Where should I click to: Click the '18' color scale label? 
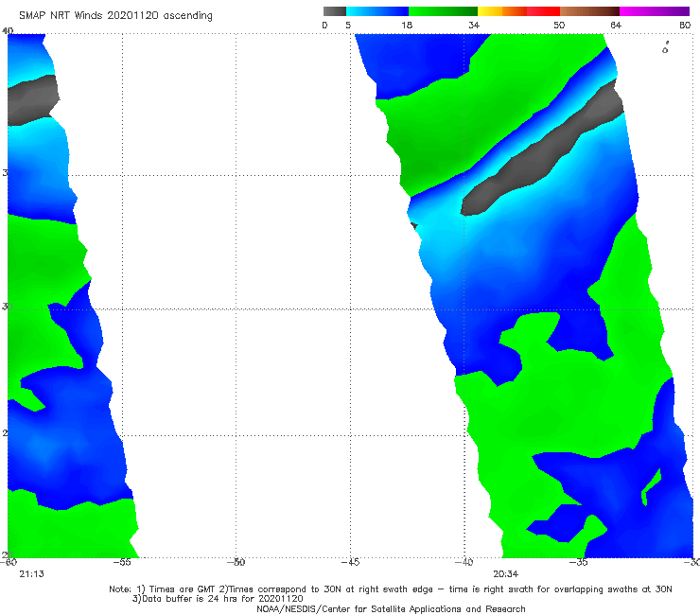tap(407, 25)
